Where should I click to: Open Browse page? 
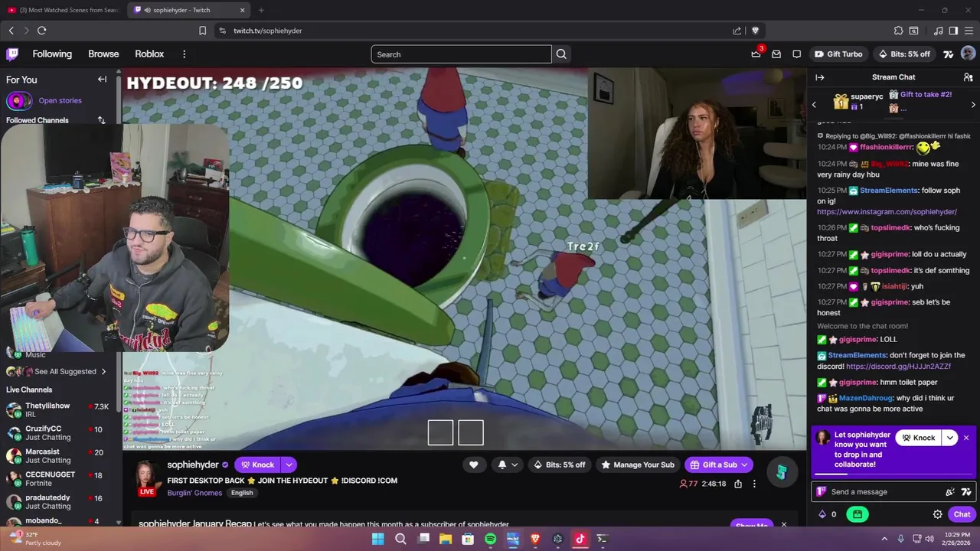pyautogui.click(x=103, y=54)
